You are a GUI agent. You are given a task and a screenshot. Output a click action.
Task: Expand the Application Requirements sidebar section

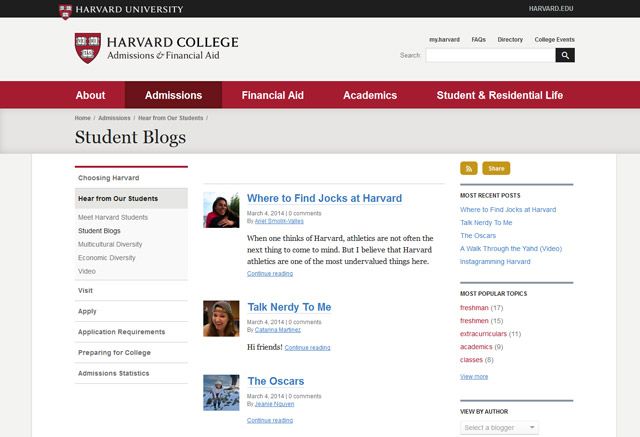pyautogui.click(x=121, y=332)
